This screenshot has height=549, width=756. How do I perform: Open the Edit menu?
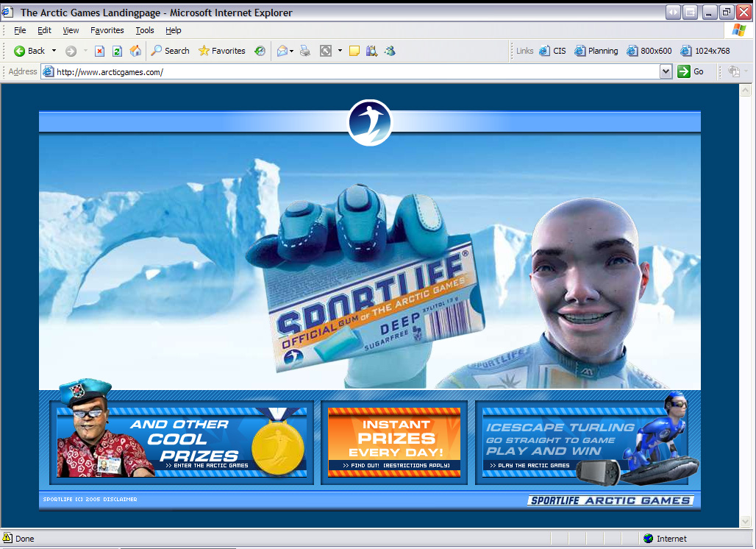(44, 30)
